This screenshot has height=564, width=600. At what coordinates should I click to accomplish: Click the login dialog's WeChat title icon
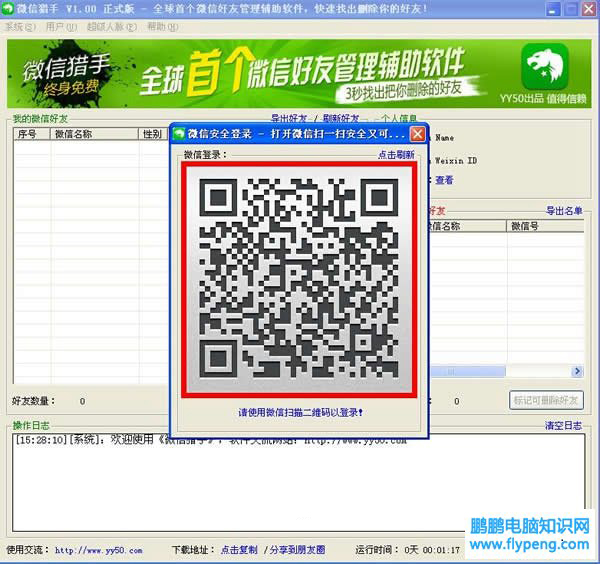click(179, 134)
